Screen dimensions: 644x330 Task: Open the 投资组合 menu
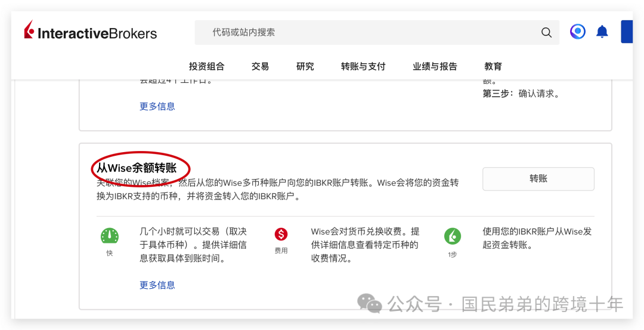point(206,67)
